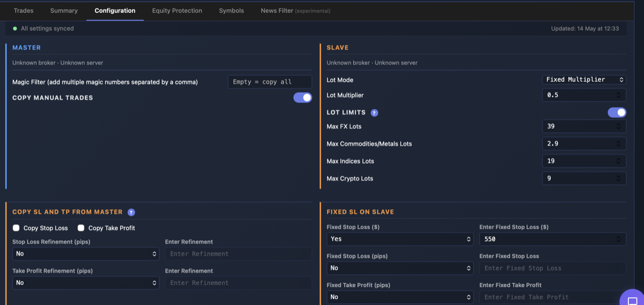Screen dimensions: 644x305
Task: Open the Fixed Stop Loss ($) dropdown
Action: 400,239
